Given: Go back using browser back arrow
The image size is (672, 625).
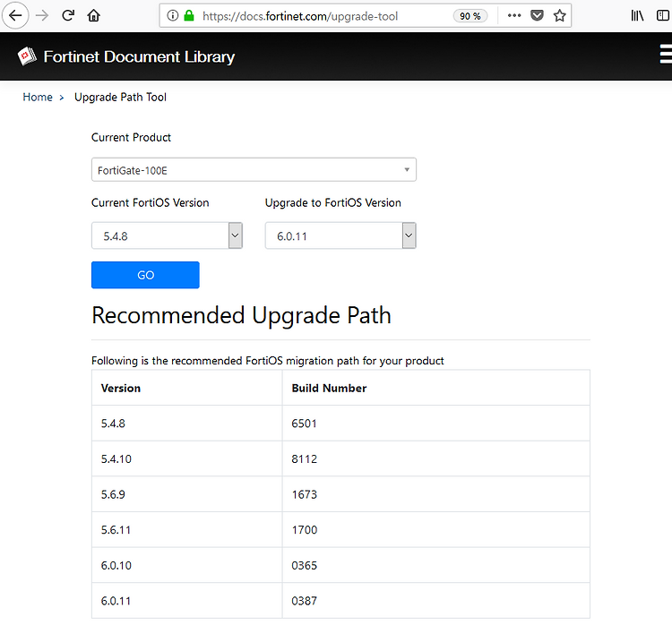Looking at the screenshot, I should coord(15,16).
